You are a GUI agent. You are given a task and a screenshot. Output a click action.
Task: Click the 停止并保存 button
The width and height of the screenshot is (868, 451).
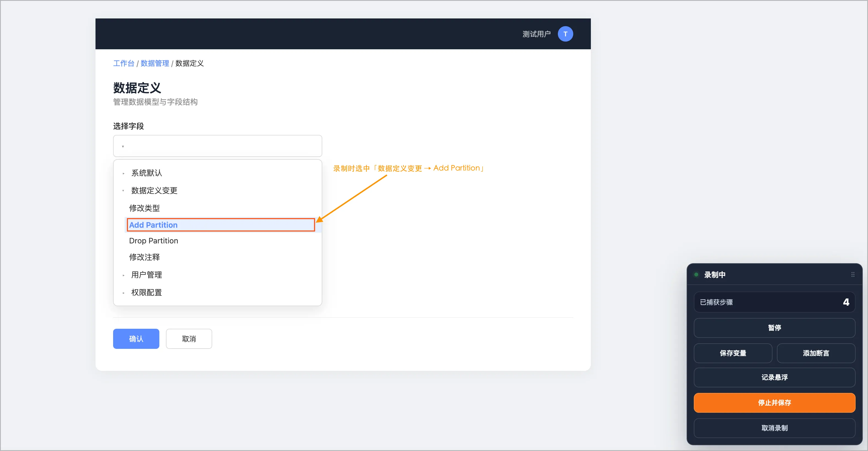[x=774, y=403]
